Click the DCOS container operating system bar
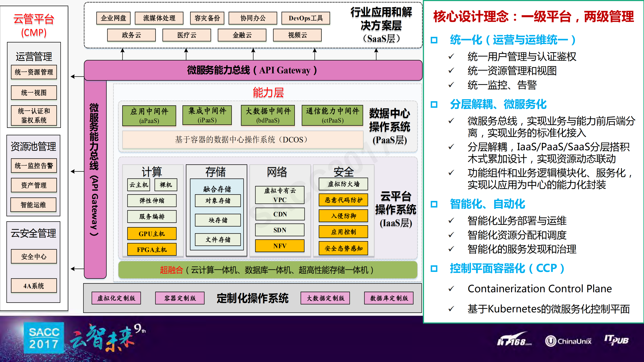644x362 pixels. click(242, 140)
